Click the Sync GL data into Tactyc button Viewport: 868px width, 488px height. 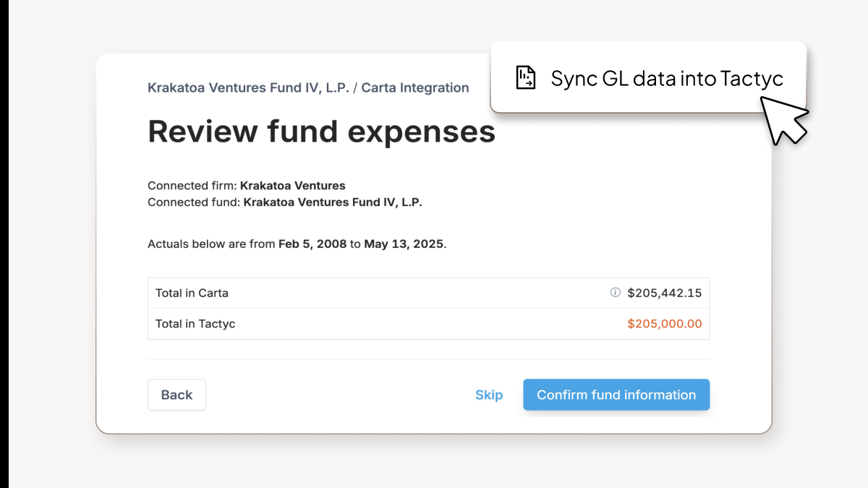[x=649, y=77]
